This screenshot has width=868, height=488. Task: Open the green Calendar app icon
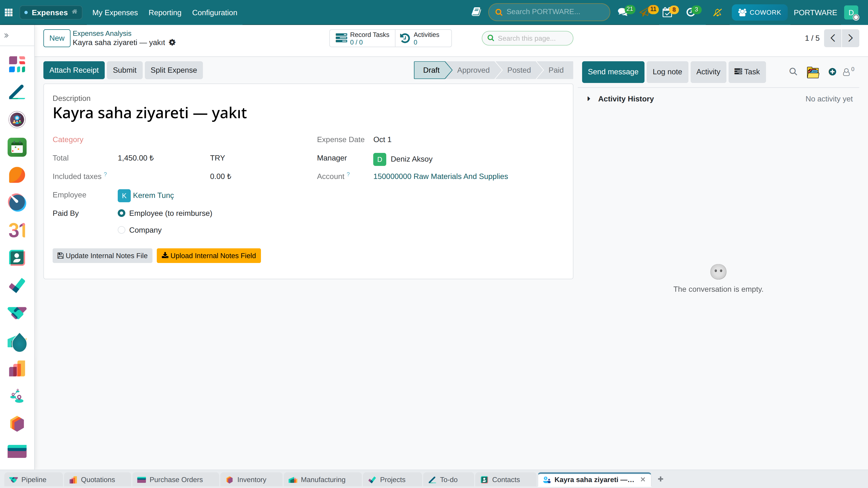pyautogui.click(x=17, y=147)
